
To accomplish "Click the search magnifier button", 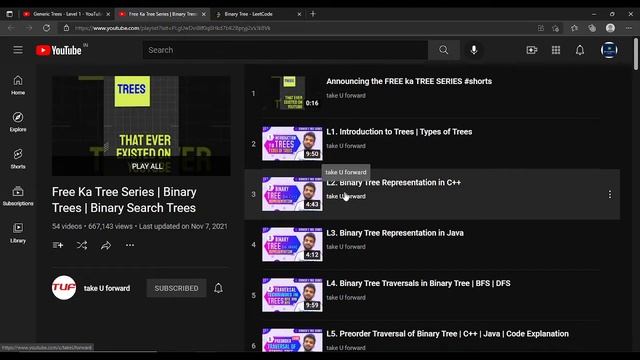I will click(444, 50).
